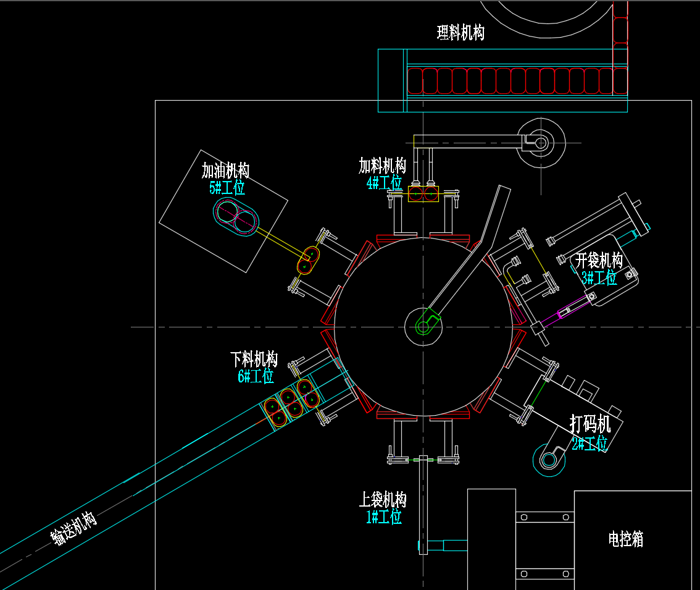Select the 5#工位 cyan text
The height and width of the screenshot is (590, 700).
click(227, 188)
